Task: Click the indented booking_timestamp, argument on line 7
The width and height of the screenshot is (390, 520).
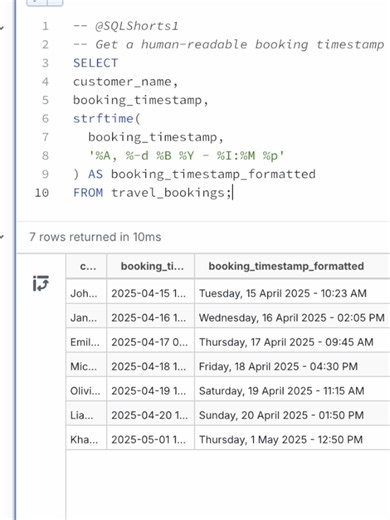Action: click(156, 137)
